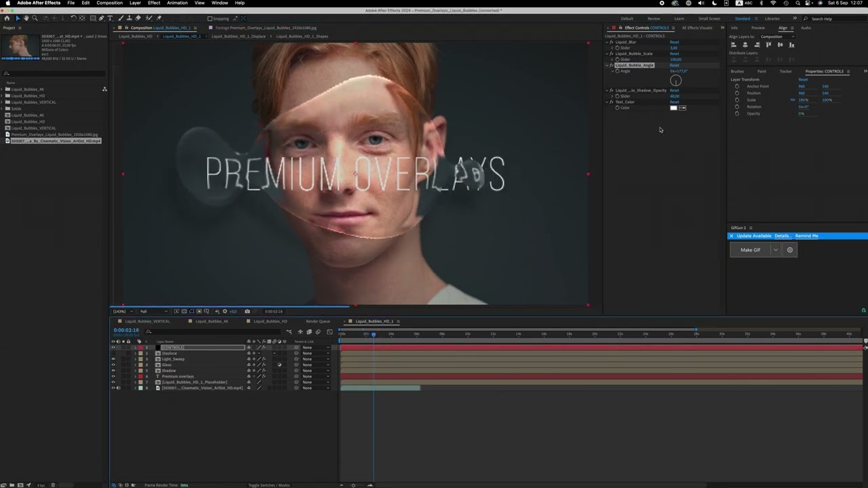Switch to the Preview panel tab
This screenshot has width=868, height=488.
pos(758,28)
